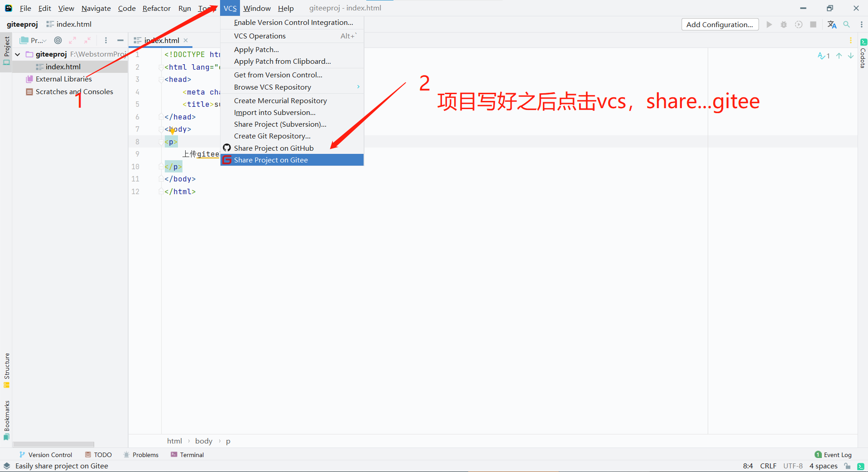Click the editor tab options dots icon

[x=851, y=40]
